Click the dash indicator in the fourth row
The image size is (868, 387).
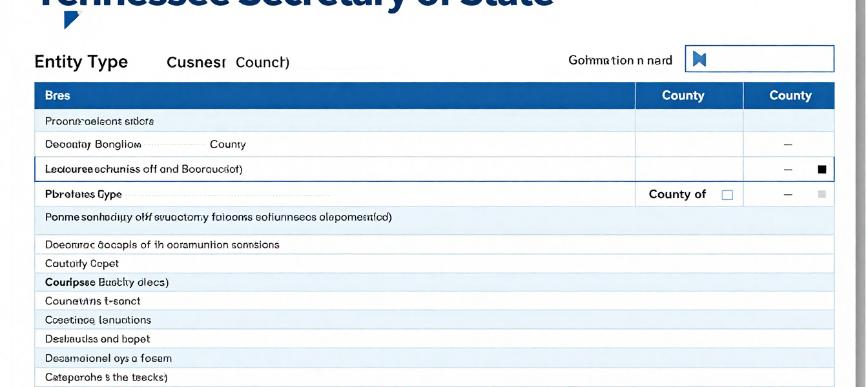(788, 194)
